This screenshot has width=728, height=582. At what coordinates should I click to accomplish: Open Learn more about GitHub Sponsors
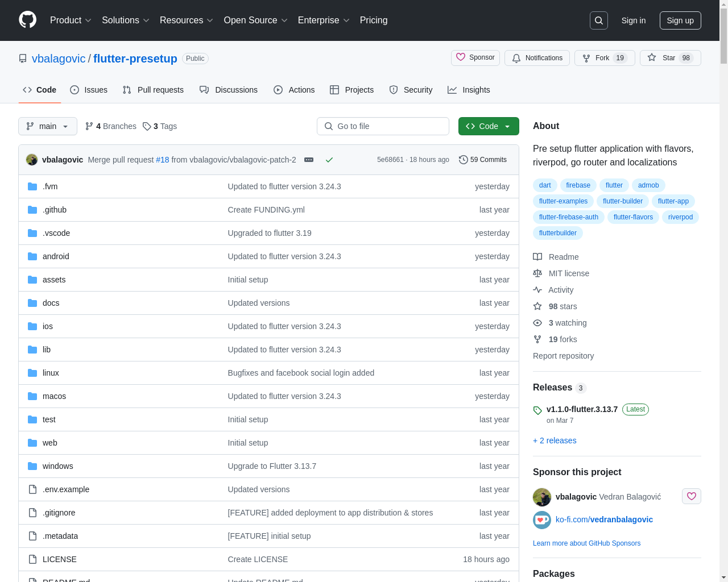click(x=586, y=543)
